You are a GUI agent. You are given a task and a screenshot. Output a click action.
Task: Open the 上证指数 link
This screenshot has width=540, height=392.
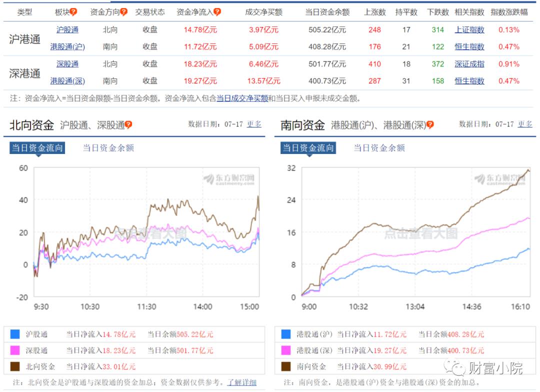tap(469, 30)
